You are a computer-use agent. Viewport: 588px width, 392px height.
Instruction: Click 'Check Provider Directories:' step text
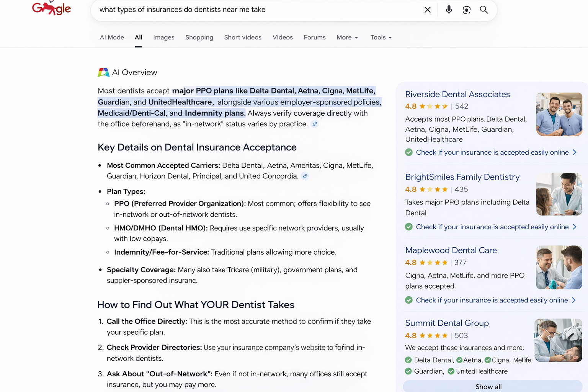[154, 348]
